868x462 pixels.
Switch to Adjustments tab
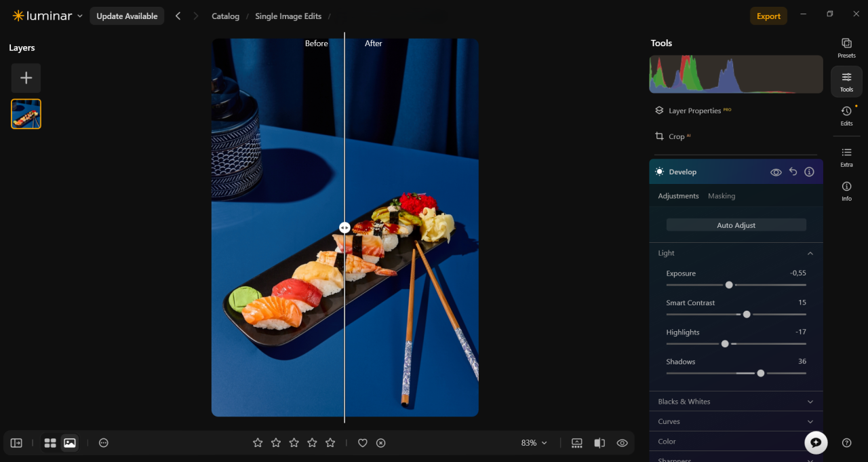pyautogui.click(x=678, y=196)
